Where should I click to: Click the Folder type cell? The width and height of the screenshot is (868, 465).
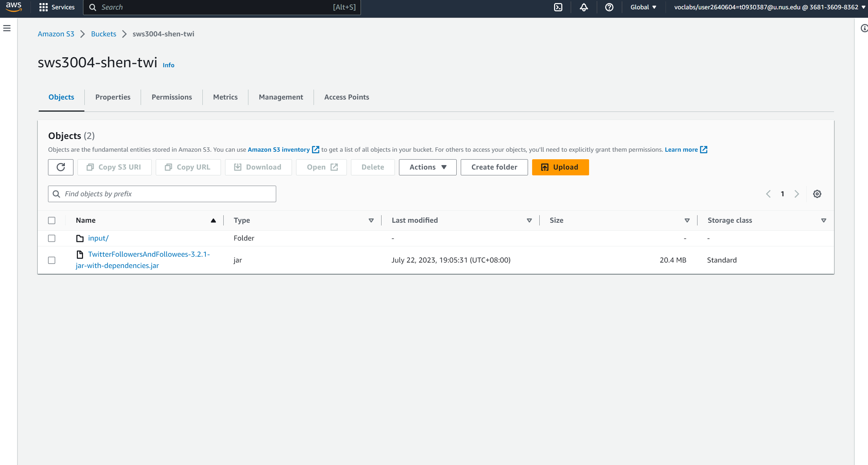click(244, 238)
